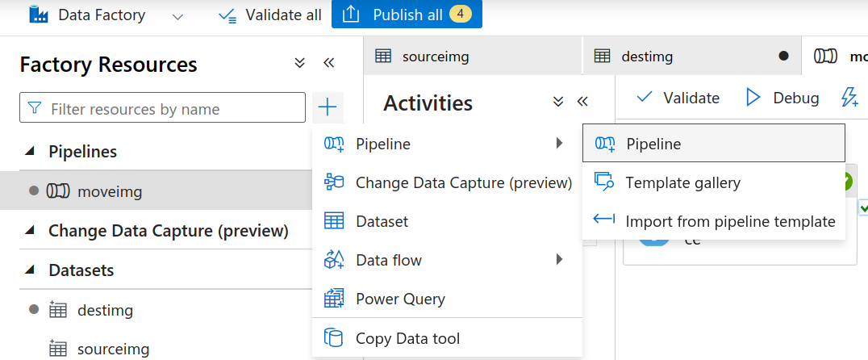Click the Power Query icon in menu
Screen dimensions: 868x360
pos(334,299)
